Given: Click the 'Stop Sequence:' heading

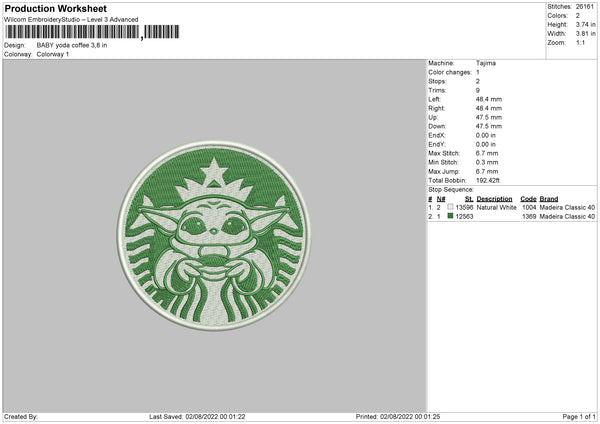Looking at the screenshot, I should pyautogui.click(x=451, y=189).
